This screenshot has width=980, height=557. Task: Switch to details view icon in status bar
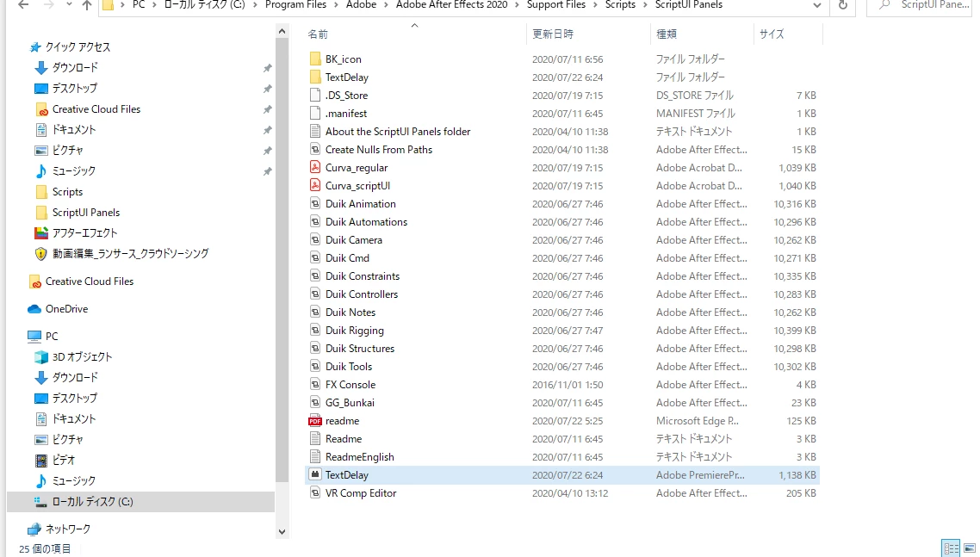tap(951, 548)
